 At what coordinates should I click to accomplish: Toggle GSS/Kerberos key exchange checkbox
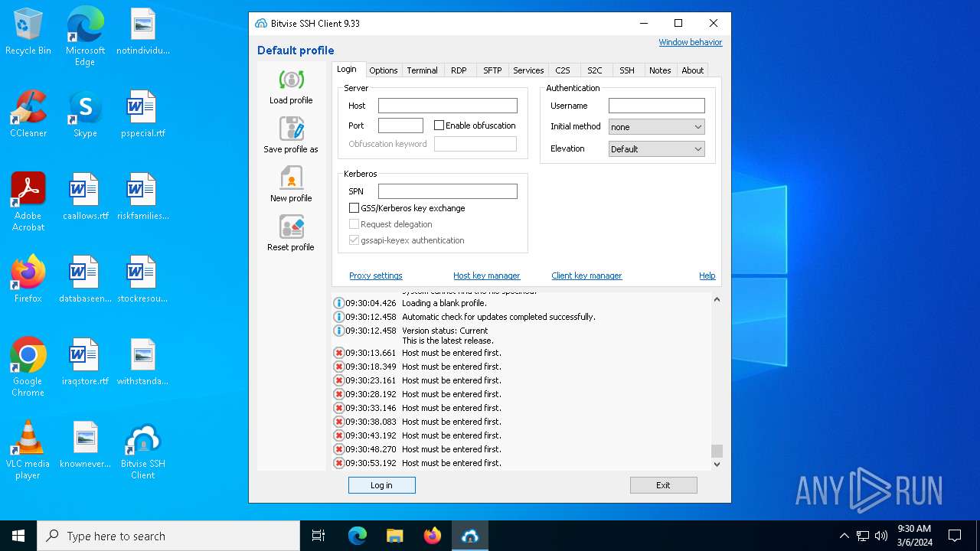tap(354, 208)
